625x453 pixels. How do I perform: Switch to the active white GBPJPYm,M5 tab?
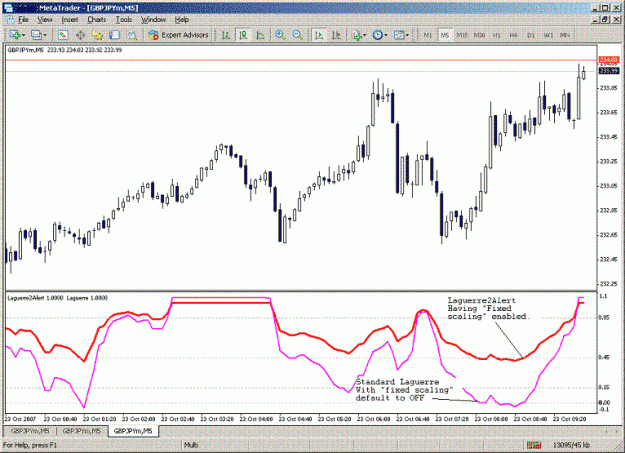133,431
